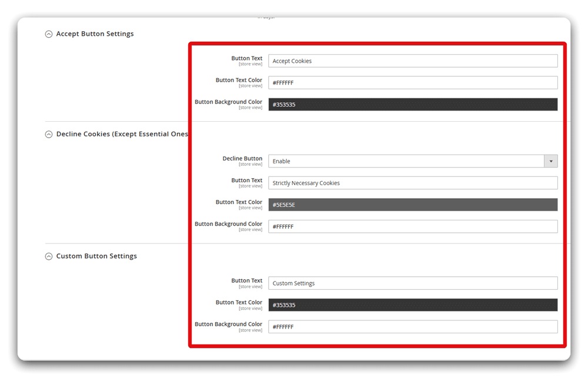Select the Accept button text color #FFFFFF field

413,83
